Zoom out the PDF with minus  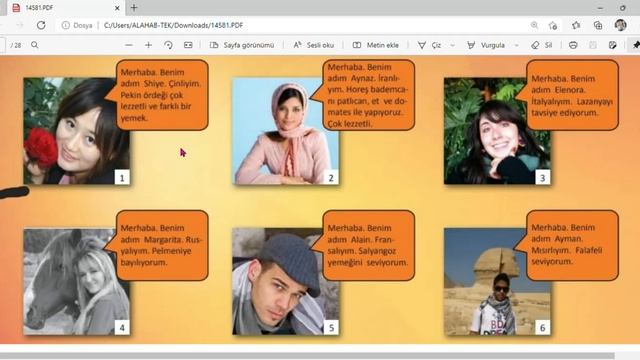[x=129, y=45]
